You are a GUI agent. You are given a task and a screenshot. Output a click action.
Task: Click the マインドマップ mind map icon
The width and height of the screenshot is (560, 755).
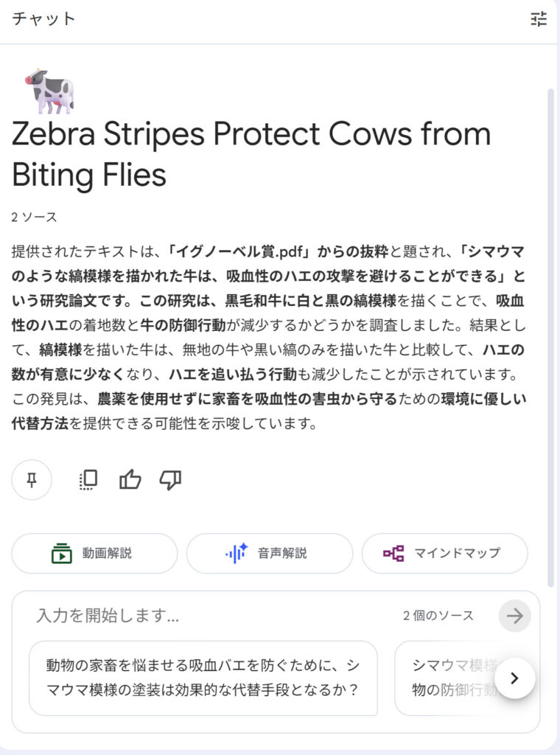point(393,553)
